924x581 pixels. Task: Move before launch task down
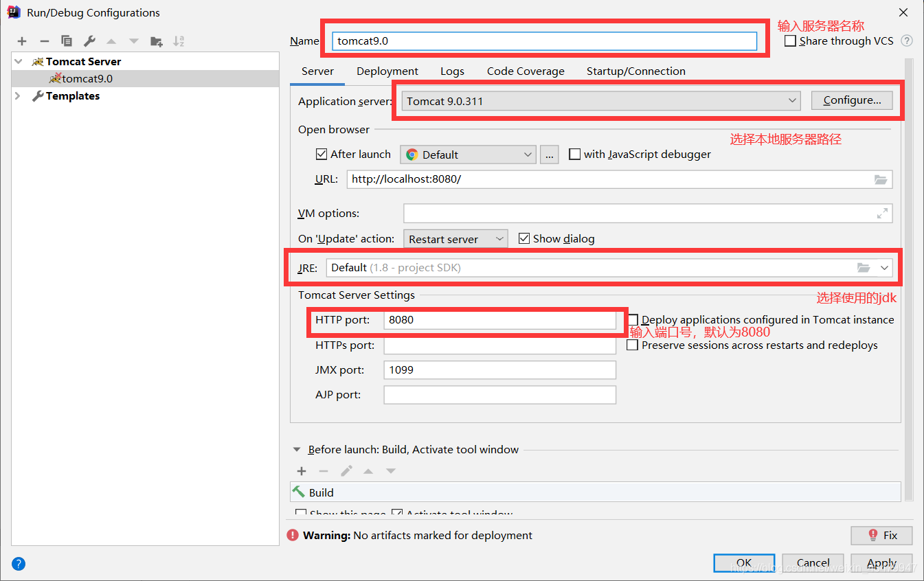(391, 471)
